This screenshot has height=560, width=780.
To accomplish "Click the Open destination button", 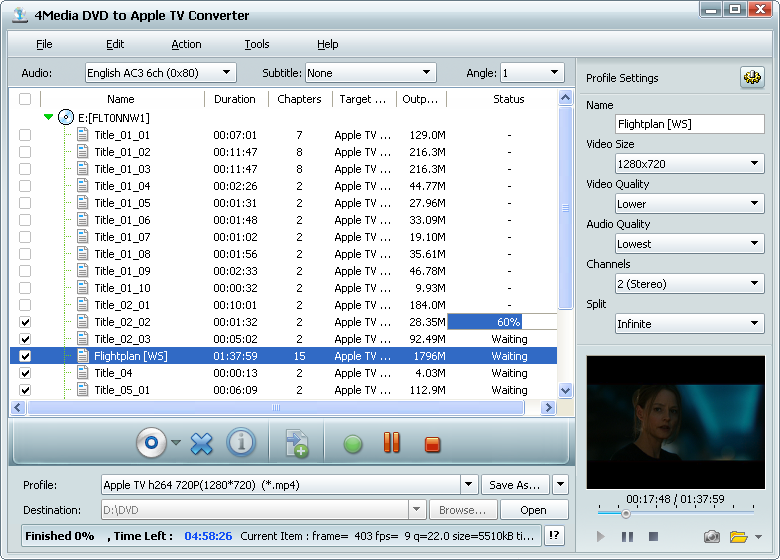I will pyautogui.click(x=533, y=510).
